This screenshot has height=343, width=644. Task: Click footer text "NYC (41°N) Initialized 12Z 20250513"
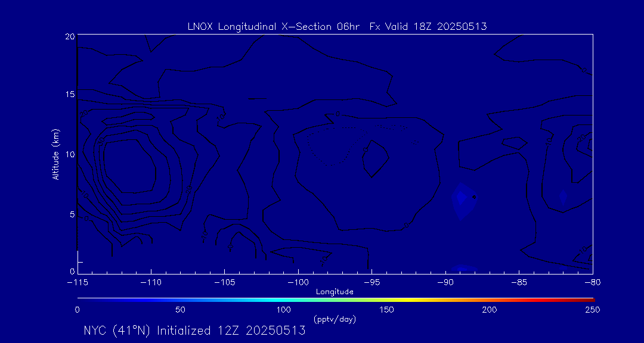click(194, 330)
